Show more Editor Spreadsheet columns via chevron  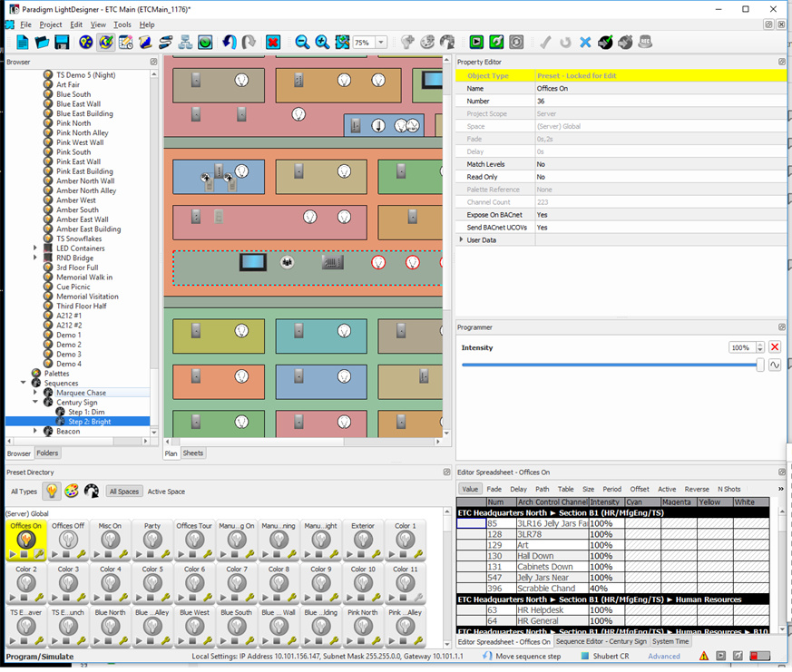(x=780, y=489)
